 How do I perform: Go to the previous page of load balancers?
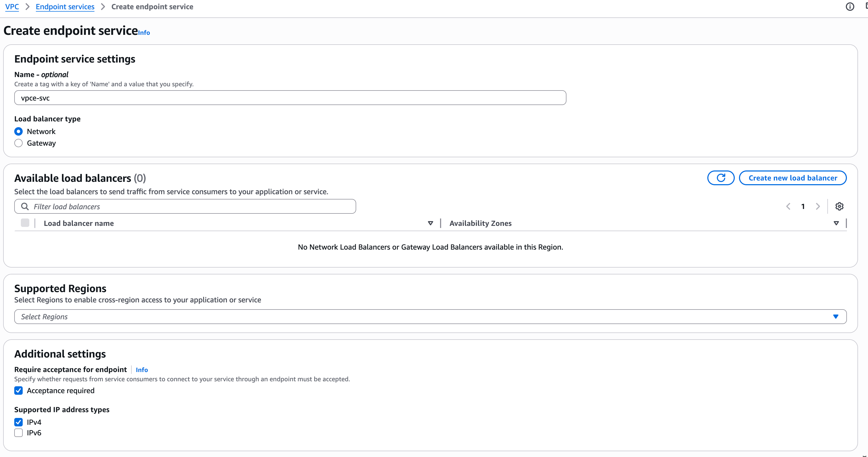point(788,206)
